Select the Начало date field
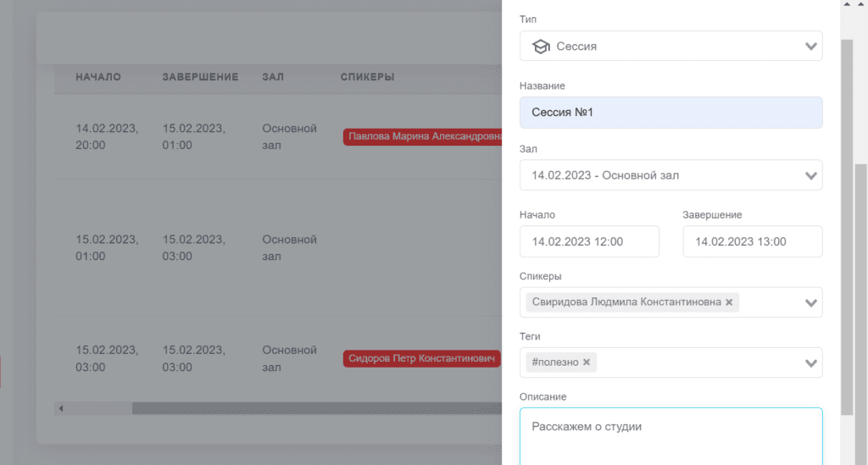Image resolution: width=868 pixels, height=465 pixels. pyautogui.click(x=590, y=241)
